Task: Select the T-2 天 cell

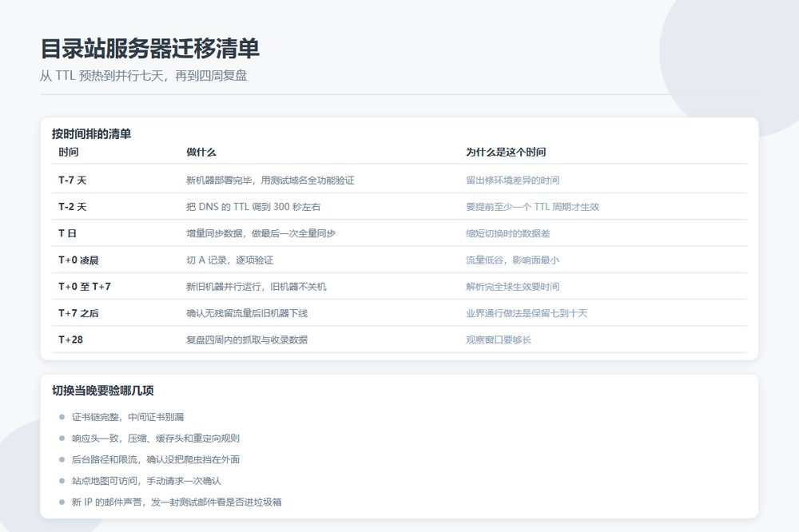Action: 73,206
